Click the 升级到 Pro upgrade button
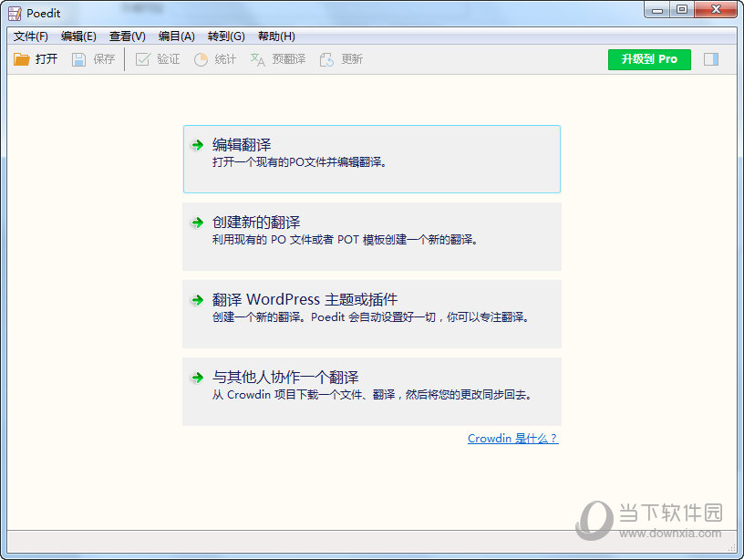Screen dimensions: 744x560 point(649,59)
